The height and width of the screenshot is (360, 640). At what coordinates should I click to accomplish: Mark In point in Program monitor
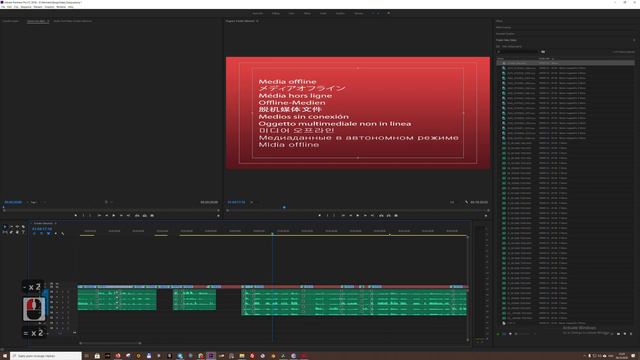coord(327,216)
